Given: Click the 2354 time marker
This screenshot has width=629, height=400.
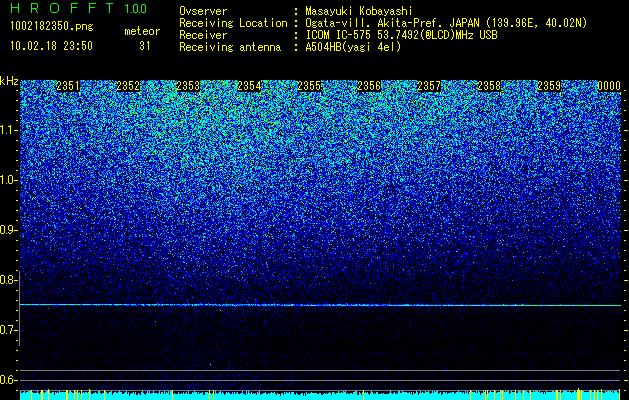Looking at the screenshot, I should 249,86.
